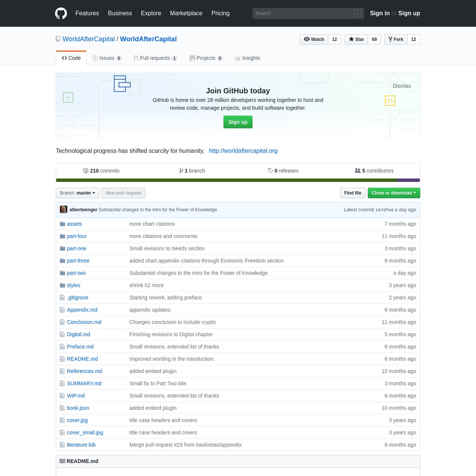Click Sign in at the top

pos(380,13)
